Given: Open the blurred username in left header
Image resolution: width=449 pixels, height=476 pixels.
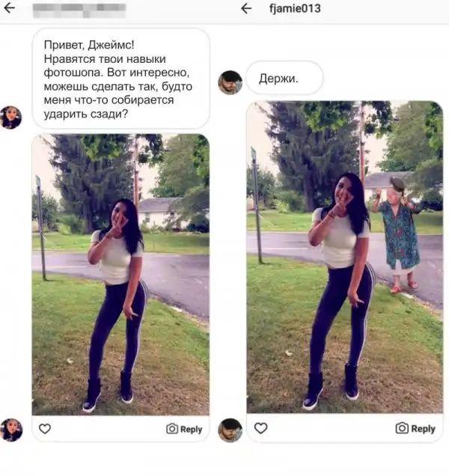Looking at the screenshot, I should click(79, 10).
